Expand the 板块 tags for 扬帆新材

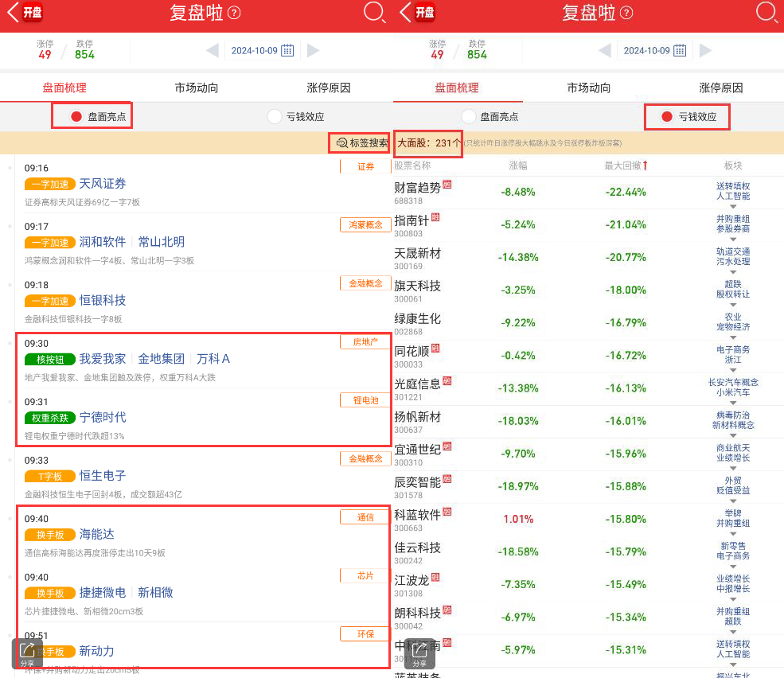733,436
